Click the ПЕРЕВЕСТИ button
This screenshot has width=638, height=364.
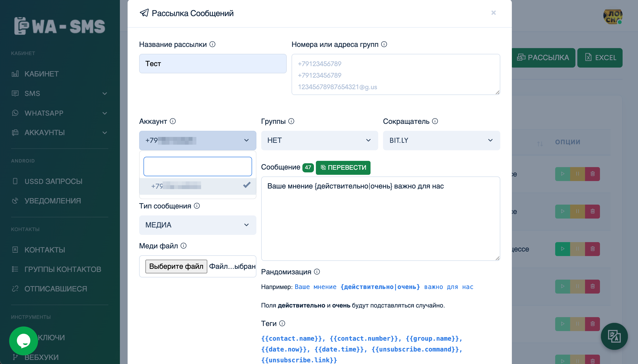click(343, 168)
